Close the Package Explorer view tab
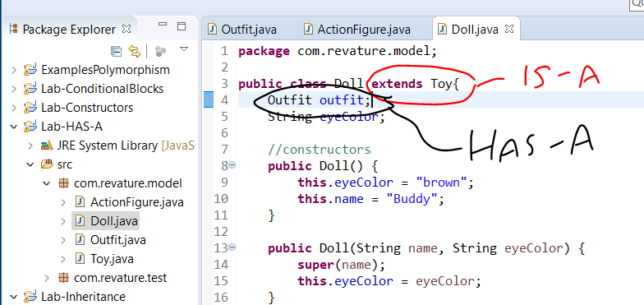 point(126,30)
